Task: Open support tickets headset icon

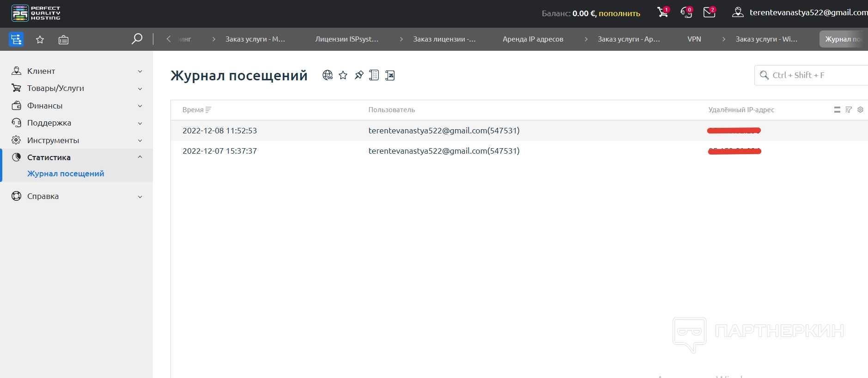Action: tap(686, 12)
